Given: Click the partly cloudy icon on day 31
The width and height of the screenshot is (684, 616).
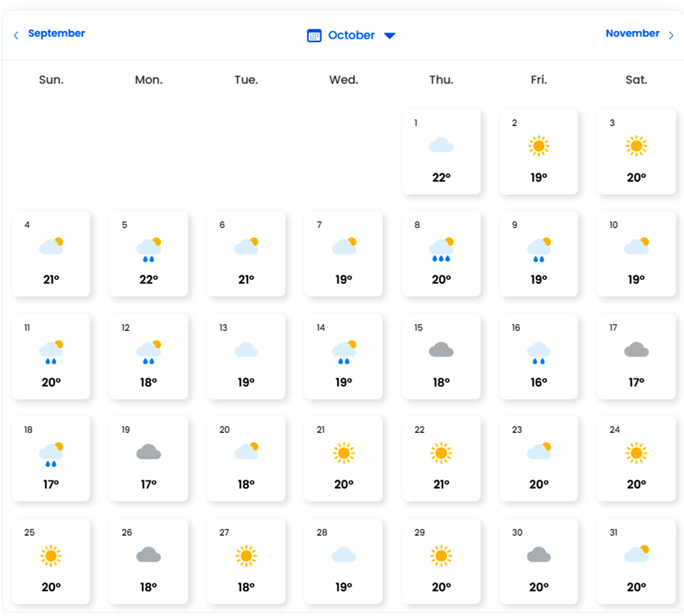Looking at the screenshot, I should click(637, 553).
